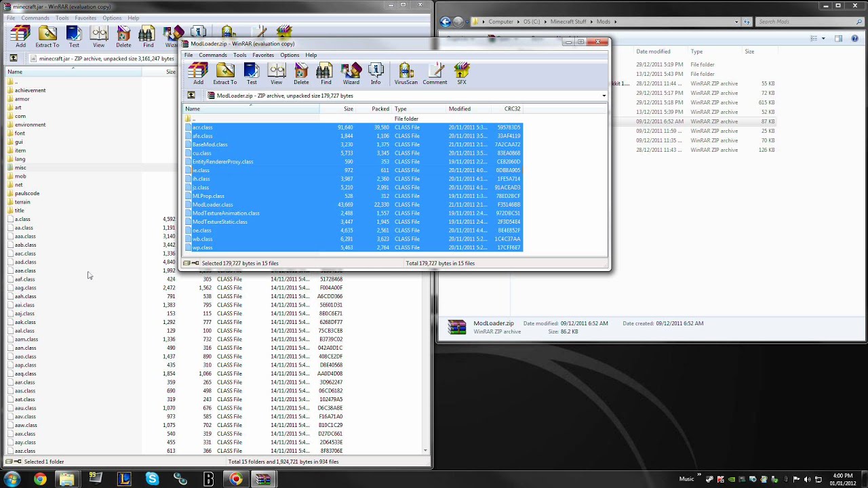The width and height of the screenshot is (868, 488).
Task: Open the Windows Start menu
Action: coord(12,479)
